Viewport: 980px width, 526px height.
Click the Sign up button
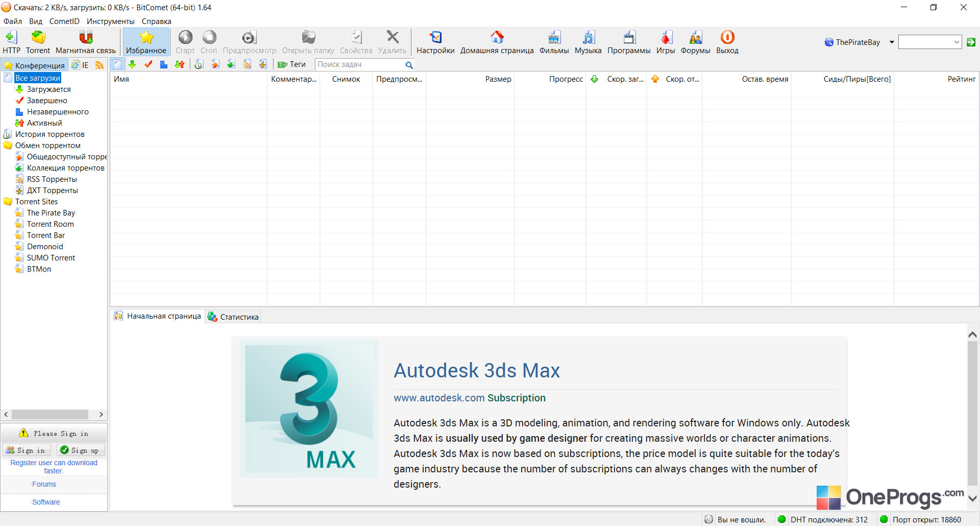pos(80,450)
